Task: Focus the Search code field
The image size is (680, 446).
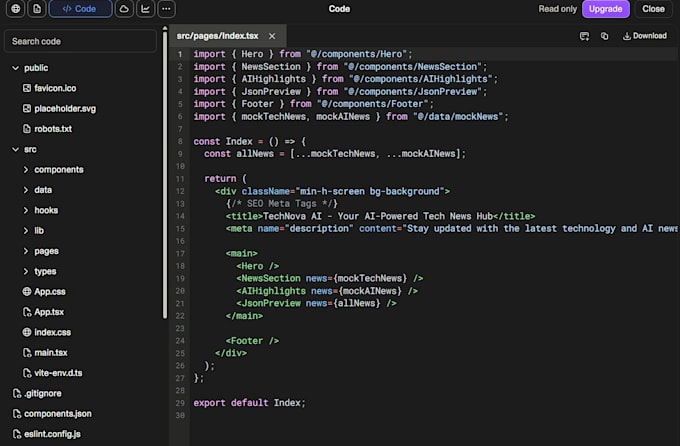Action: tap(80, 41)
